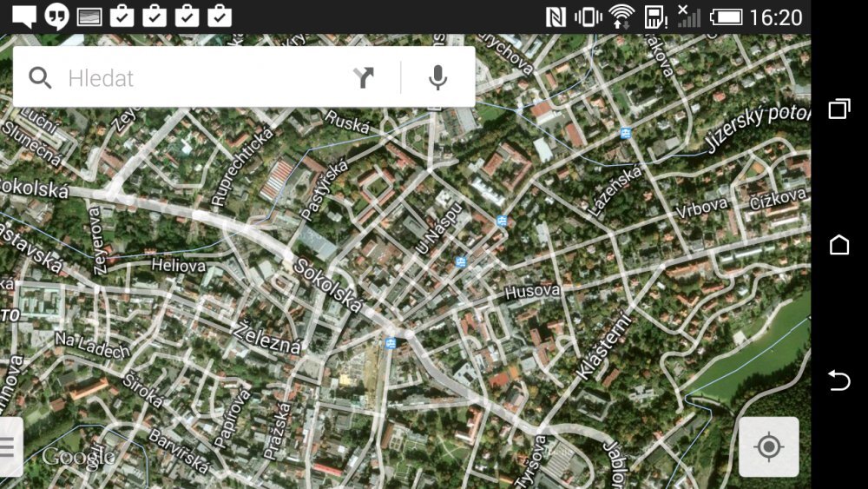Start voice search with the microphone icon
The height and width of the screenshot is (489, 868).
[438, 78]
